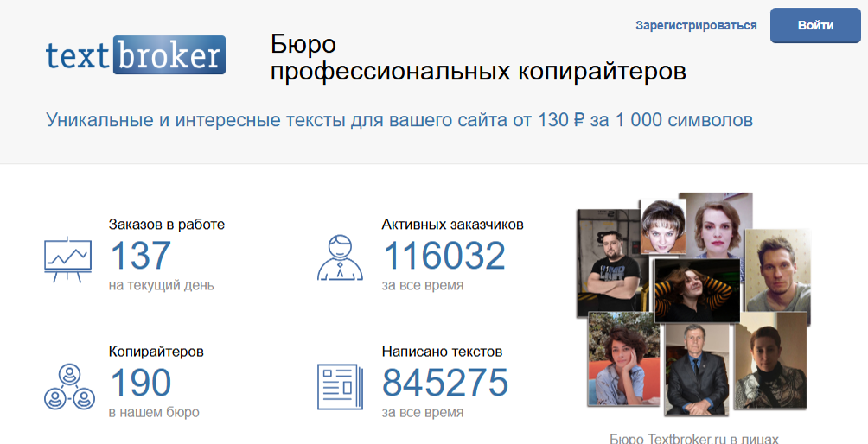Viewport: 868px width, 444px height.
Task: Click the в нашем бюро caption
Action: tap(154, 413)
